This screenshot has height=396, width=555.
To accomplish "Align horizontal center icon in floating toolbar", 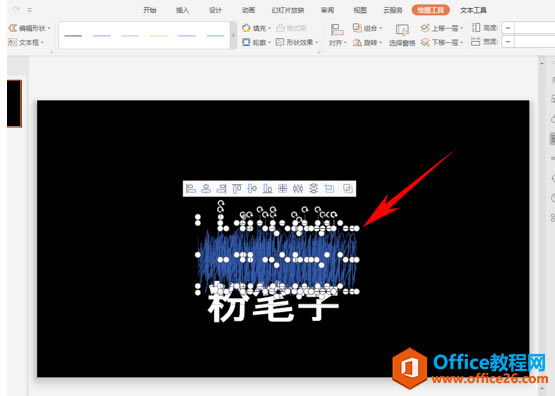I will [206, 189].
